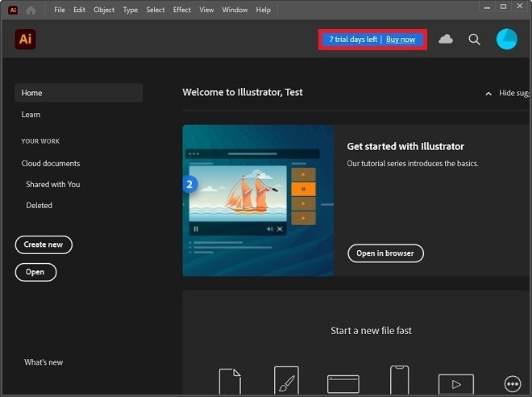This screenshot has width=532, height=397.
Task: Choose the mobile phone preset icon
Action: pyautogui.click(x=399, y=380)
